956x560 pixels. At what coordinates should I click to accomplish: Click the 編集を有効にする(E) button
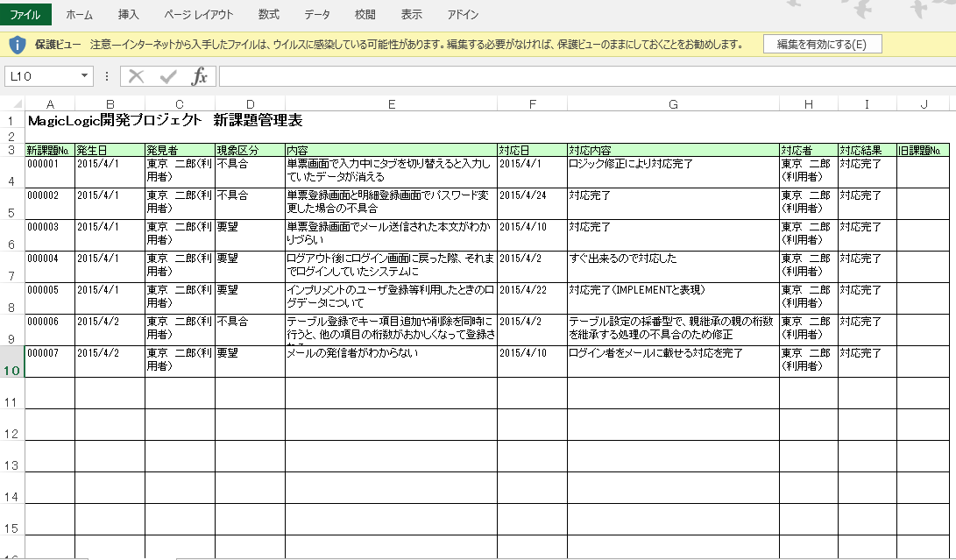tap(822, 44)
